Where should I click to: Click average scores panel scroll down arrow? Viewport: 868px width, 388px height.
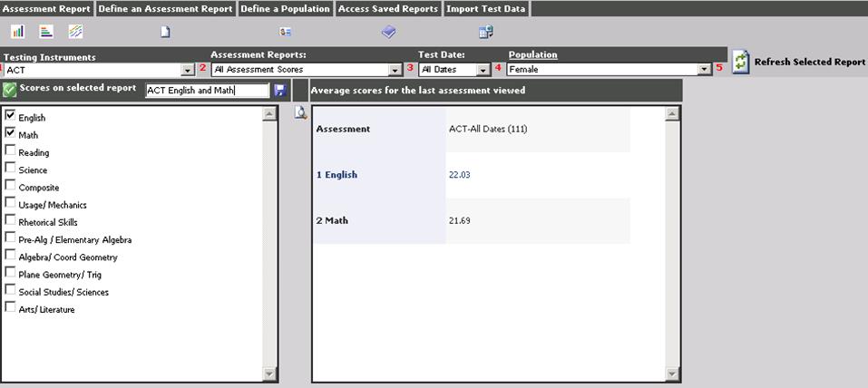(x=672, y=374)
